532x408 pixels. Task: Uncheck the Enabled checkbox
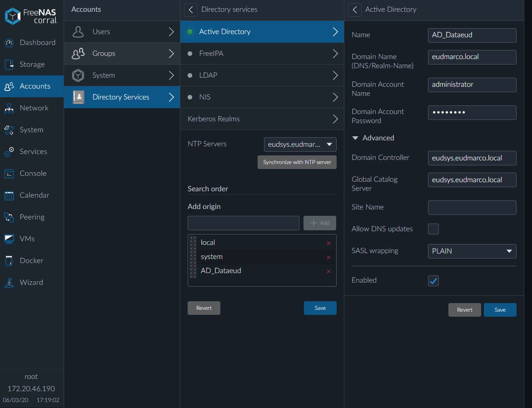point(433,281)
